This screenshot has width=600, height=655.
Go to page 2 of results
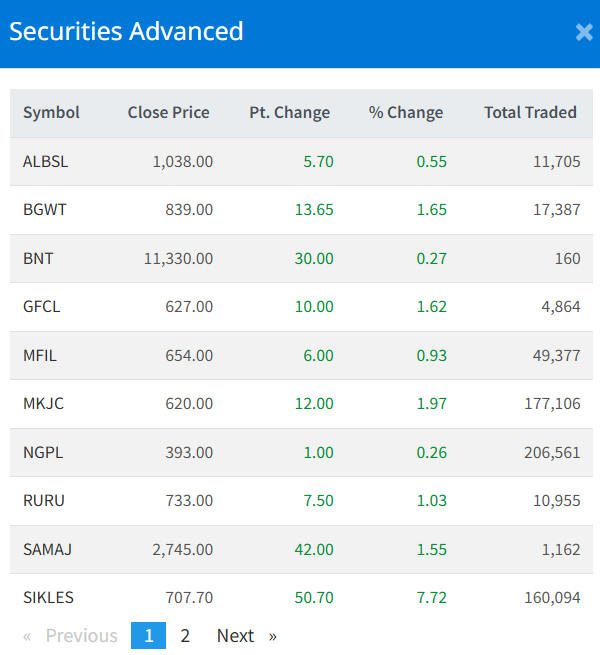click(185, 636)
